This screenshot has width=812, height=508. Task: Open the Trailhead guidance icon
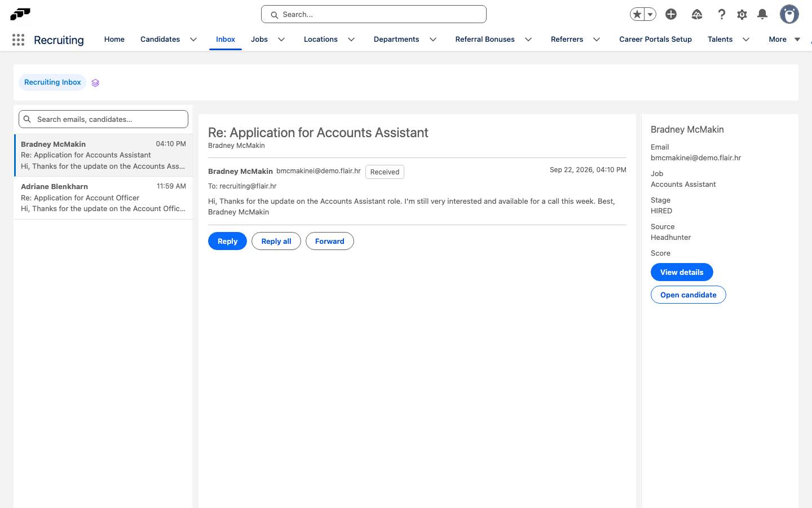697,14
